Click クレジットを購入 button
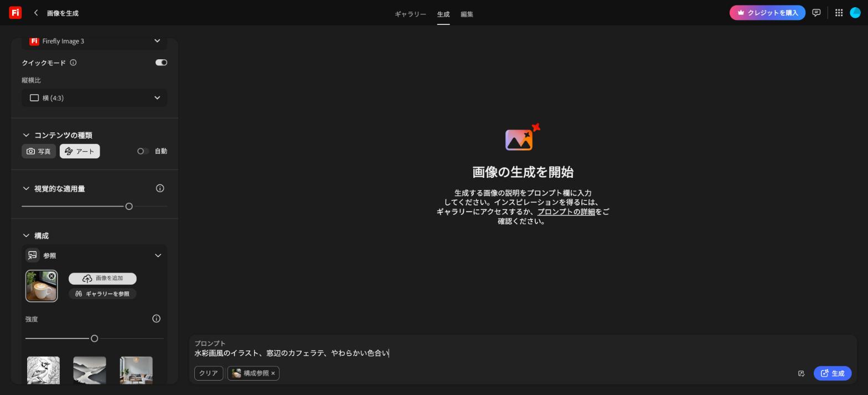This screenshot has height=395, width=868. point(767,13)
